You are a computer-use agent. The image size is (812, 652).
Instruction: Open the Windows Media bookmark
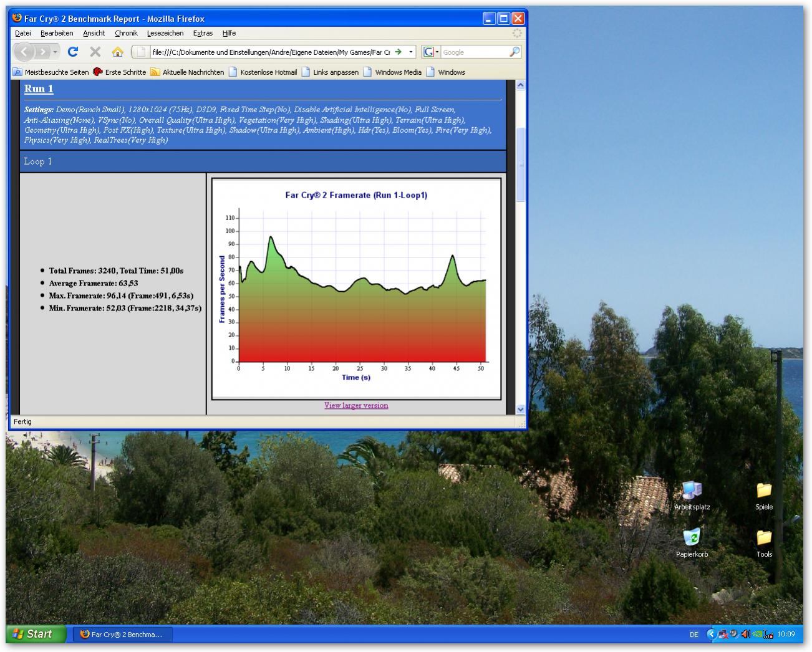(x=393, y=72)
